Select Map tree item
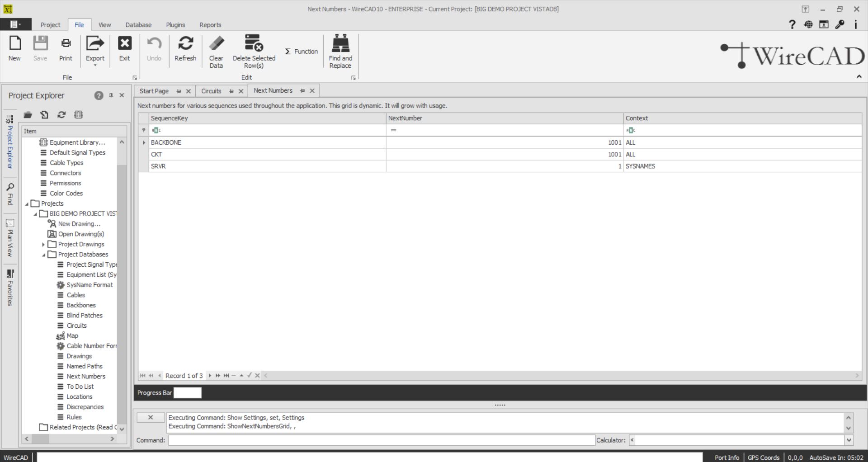Viewport: 868px width, 462px height. [x=72, y=335]
